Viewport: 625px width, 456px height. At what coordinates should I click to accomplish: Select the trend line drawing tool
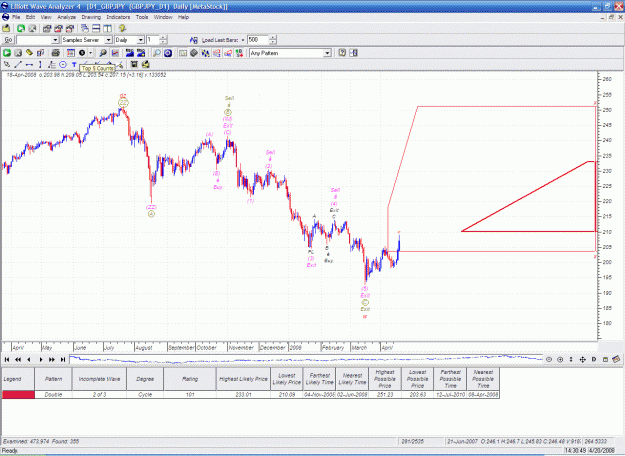18,65
